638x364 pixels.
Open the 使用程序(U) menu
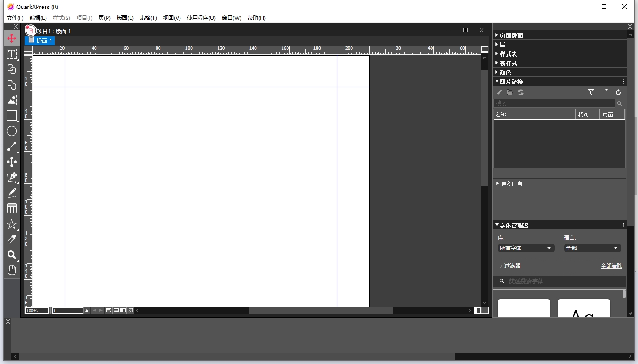tap(201, 18)
